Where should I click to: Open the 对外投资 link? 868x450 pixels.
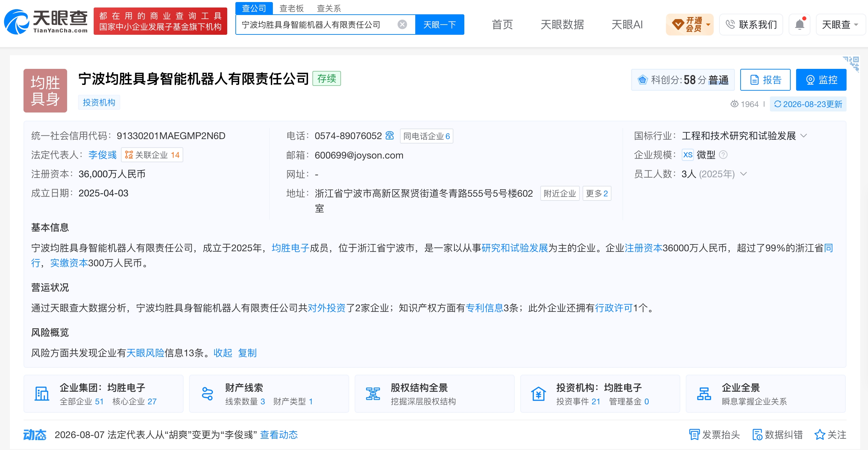coord(327,308)
